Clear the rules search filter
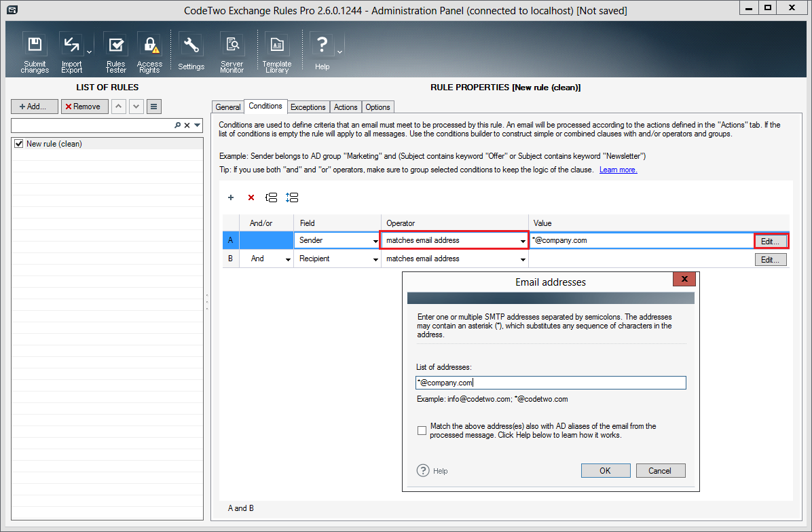The image size is (812, 532). (187, 126)
